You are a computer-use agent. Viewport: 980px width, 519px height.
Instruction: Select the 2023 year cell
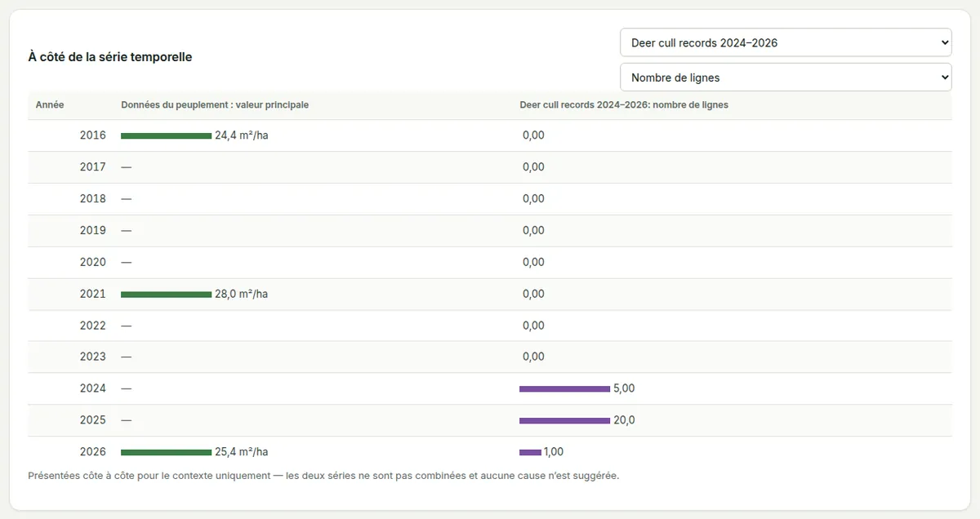click(93, 357)
